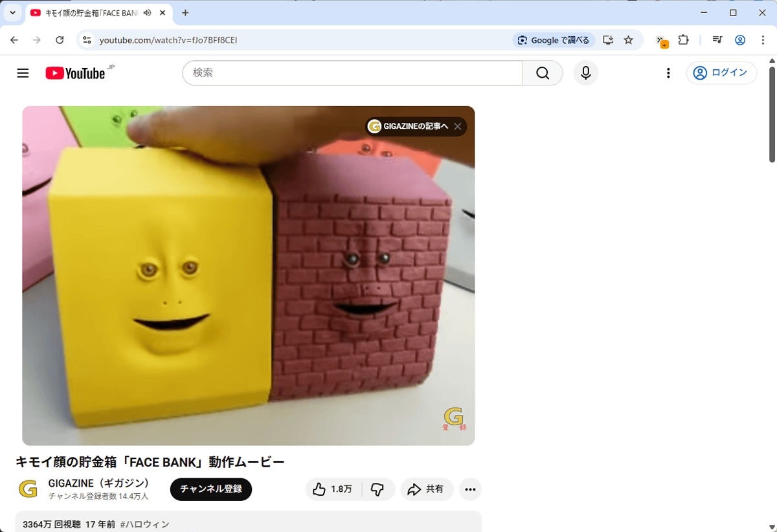This screenshot has height=532, width=777.
Task: Share the video via 共有 button
Action: click(x=426, y=489)
